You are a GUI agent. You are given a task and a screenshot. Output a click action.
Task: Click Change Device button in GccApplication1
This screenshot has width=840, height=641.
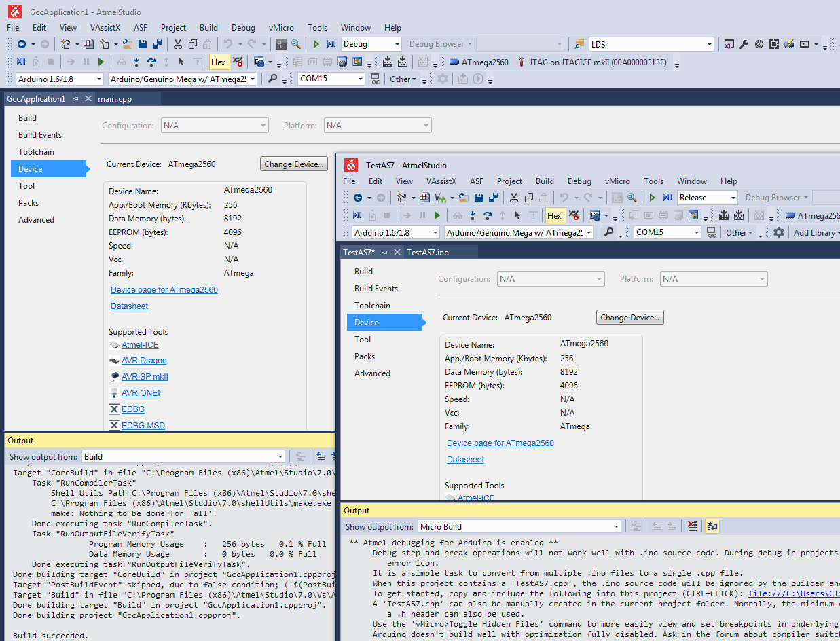[294, 164]
